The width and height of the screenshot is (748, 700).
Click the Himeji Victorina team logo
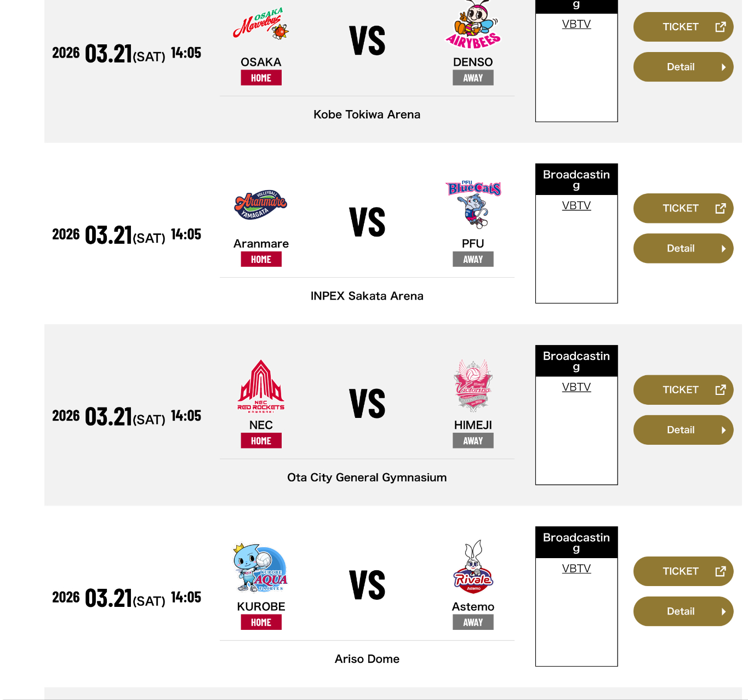pyautogui.click(x=473, y=386)
